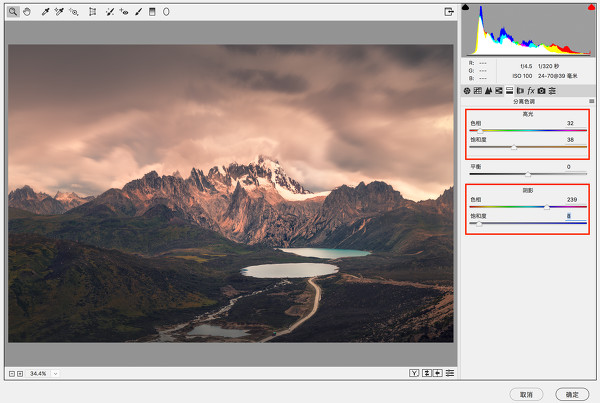Viewport: 600px width, 403px height.
Task: Select the Graduated Filter tool
Action: pyautogui.click(x=152, y=12)
